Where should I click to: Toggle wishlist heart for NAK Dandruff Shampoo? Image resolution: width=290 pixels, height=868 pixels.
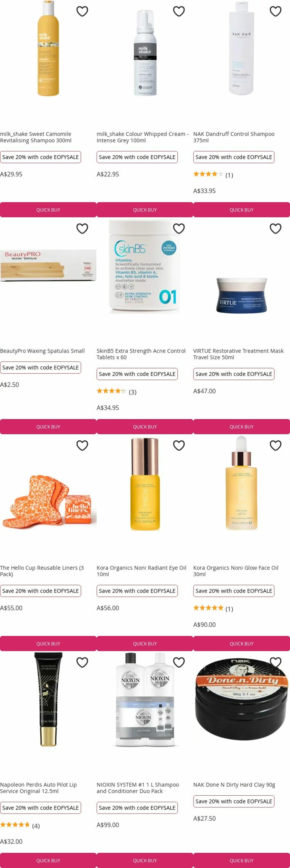point(276,12)
